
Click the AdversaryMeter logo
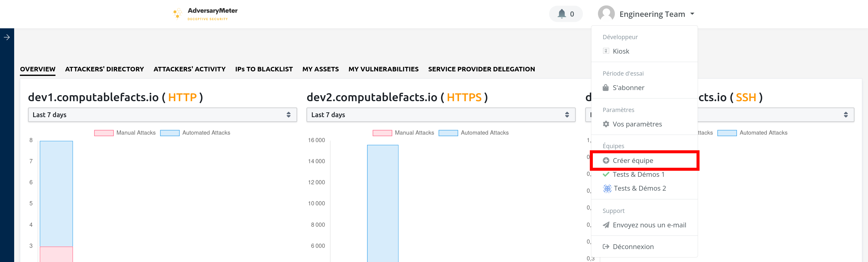pyautogui.click(x=205, y=14)
